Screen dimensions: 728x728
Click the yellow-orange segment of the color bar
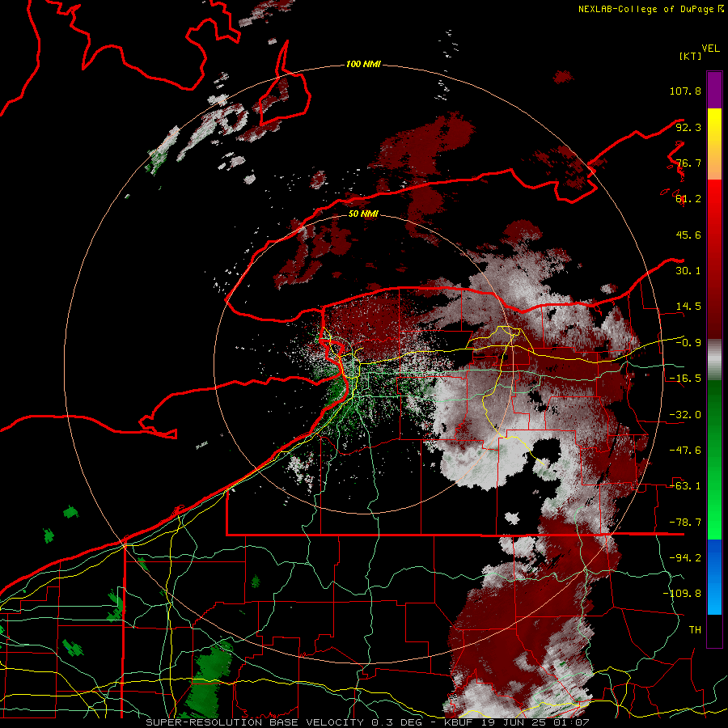[714, 144]
